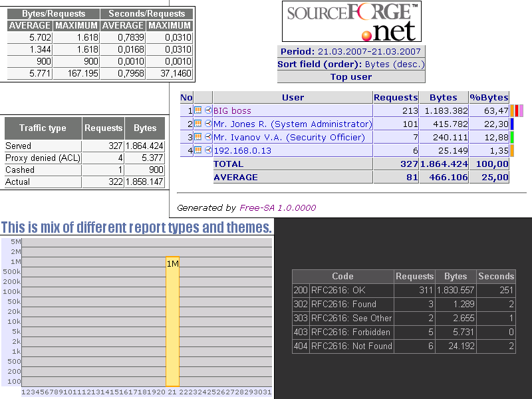The height and width of the screenshot is (399, 532).
Task: Follow the Free-SA 1.0.0000 link
Action: [277, 207]
